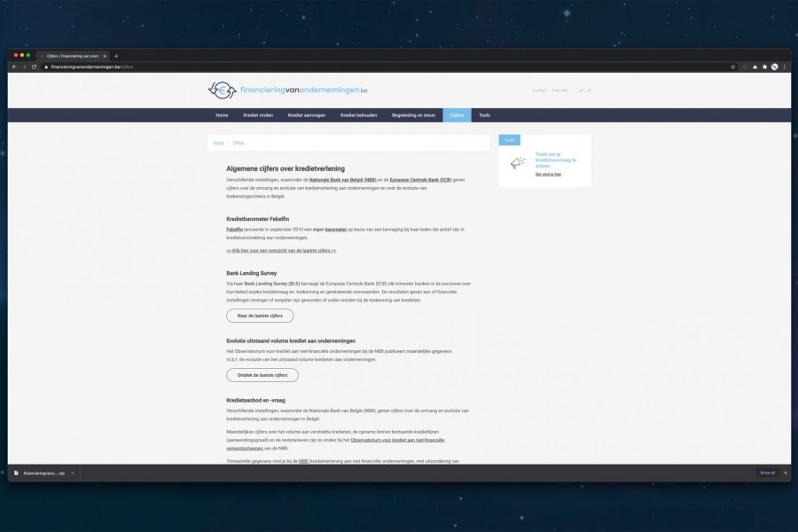Open the Chrome profile avatar

point(774,66)
